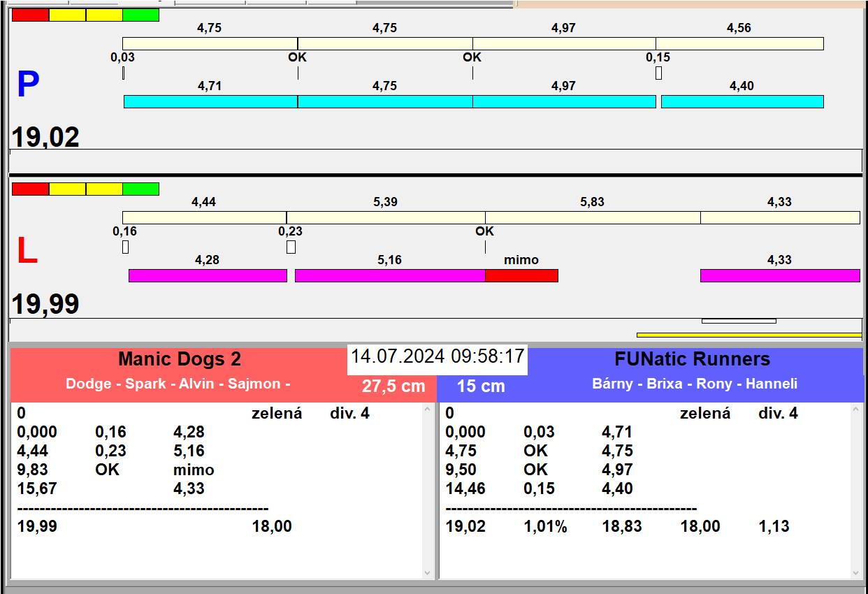
Task: Click the green start light in lane P
Action: click(x=140, y=15)
